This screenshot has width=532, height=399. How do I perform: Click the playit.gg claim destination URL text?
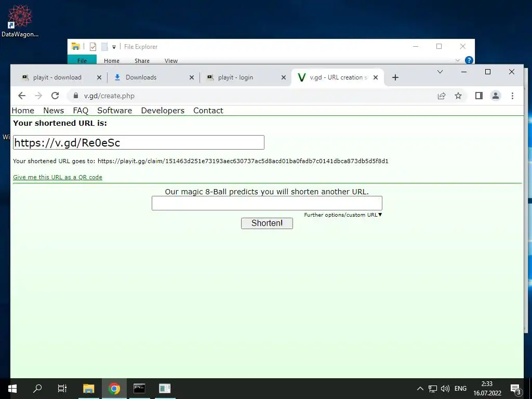tap(243, 161)
